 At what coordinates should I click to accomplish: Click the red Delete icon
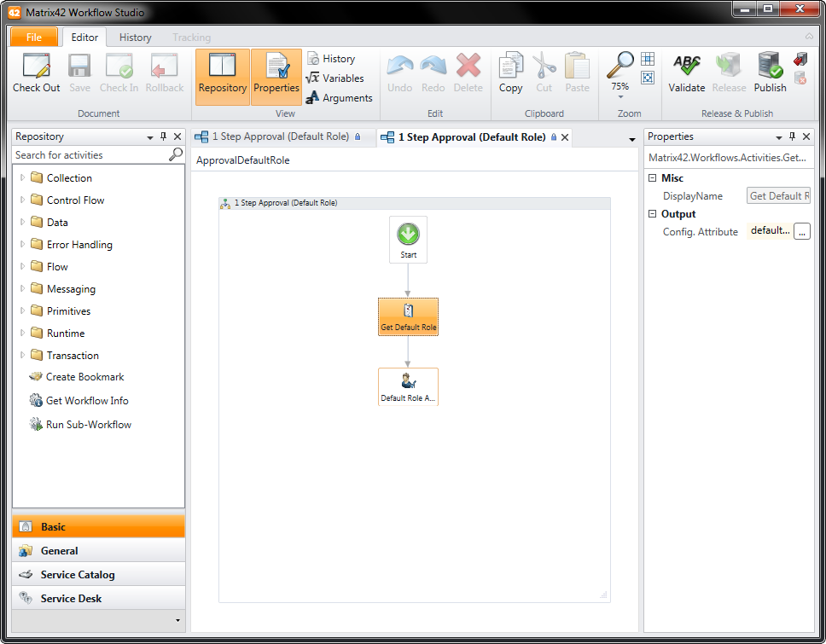click(468, 66)
